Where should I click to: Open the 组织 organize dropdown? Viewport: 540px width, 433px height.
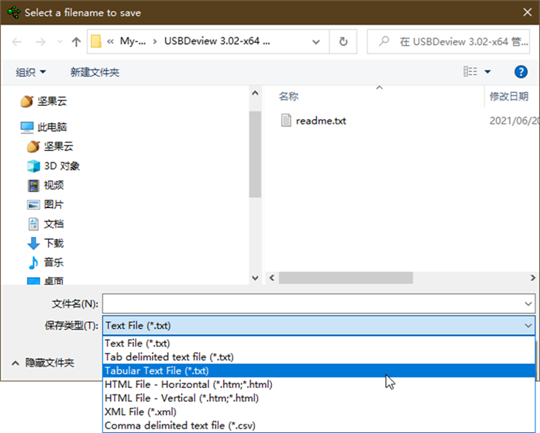coord(30,72)
